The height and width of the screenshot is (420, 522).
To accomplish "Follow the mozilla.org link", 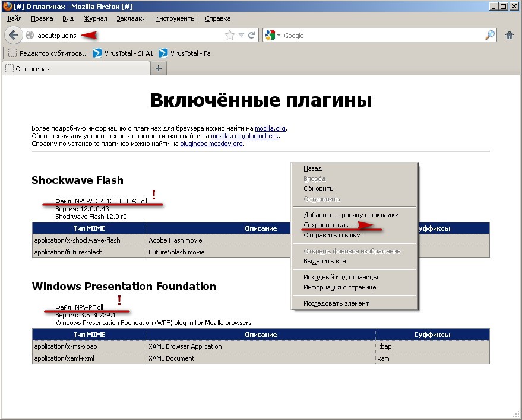I will (x=270, y=128).
